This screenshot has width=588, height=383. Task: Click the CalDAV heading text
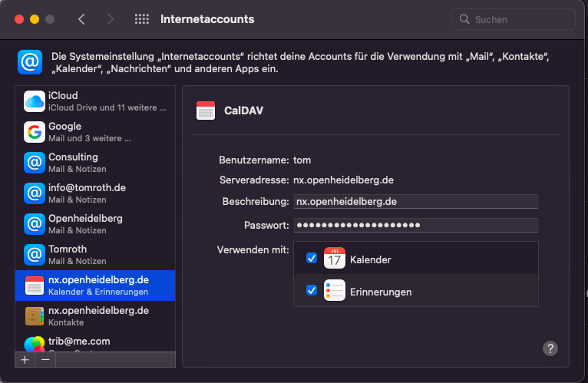[244, 111]
